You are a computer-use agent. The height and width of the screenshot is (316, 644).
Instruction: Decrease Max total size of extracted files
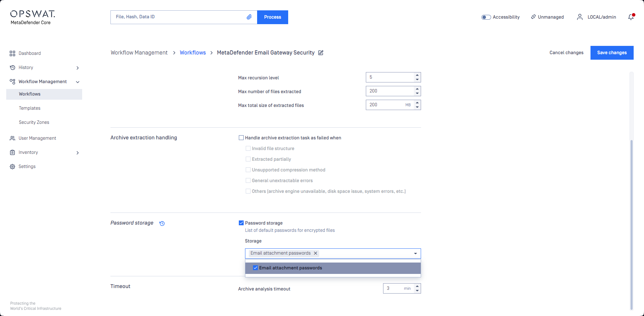pyautogui.click(x=417, y=107)
